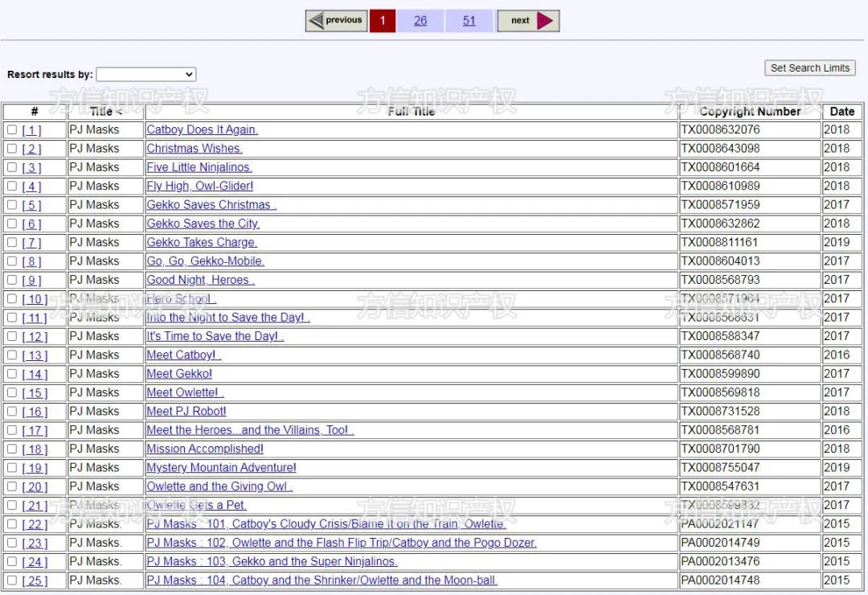
Task: Open 'PJ Masks : 104, Catboy and the Shrinker' title
Action: (x=321, y=581)
